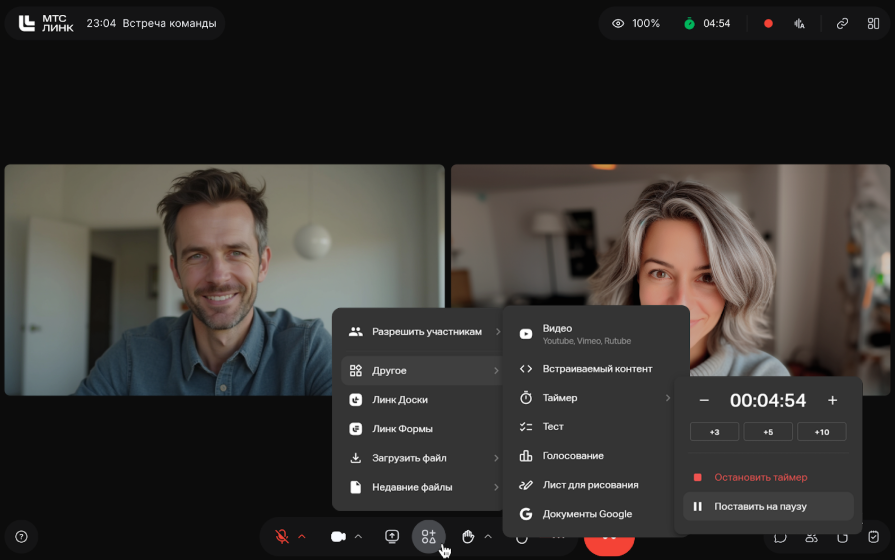Click arrow next to 'Загрузить файл'

pyautogui.click(x=496, y=458)
